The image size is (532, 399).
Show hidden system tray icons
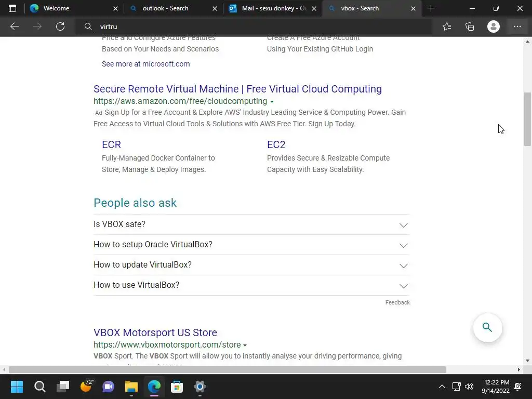(442, 387)
